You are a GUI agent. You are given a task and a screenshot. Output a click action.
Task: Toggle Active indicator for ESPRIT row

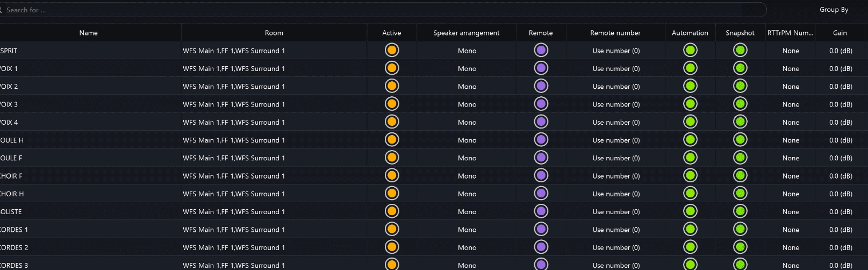392,51
